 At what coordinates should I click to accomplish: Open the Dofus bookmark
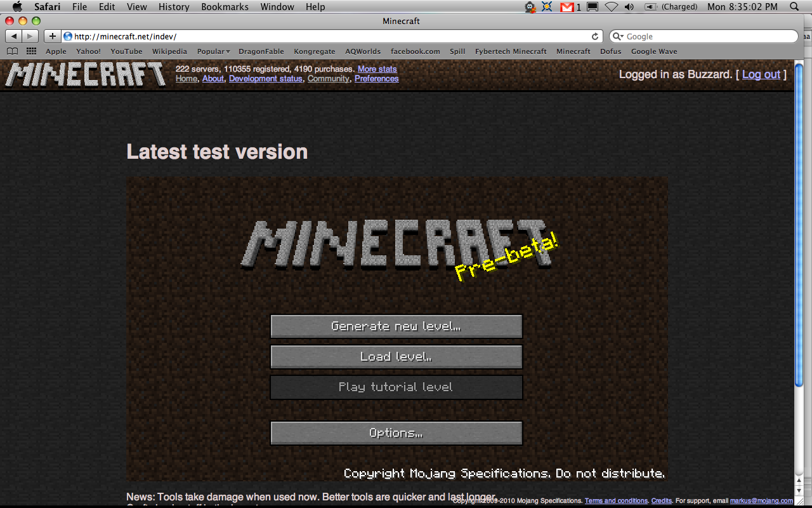pyautogui.click(x=611, y=51)
